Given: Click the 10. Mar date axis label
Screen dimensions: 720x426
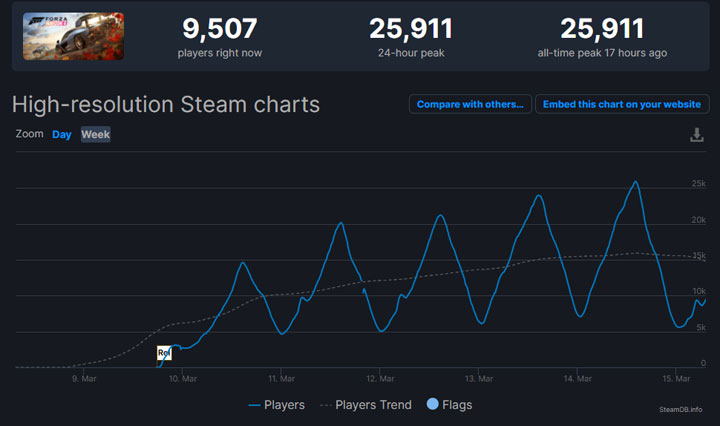Looking at the screenshot, I should [181, 379].
